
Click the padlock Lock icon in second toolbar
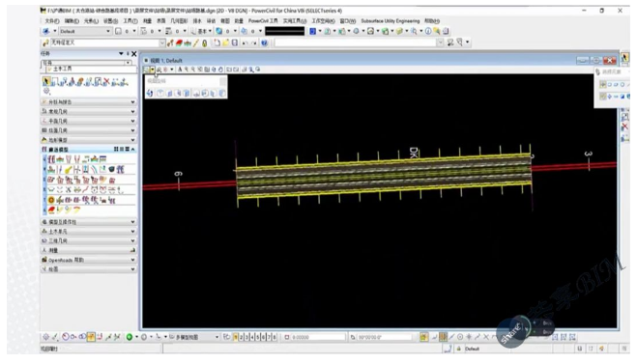205,42
